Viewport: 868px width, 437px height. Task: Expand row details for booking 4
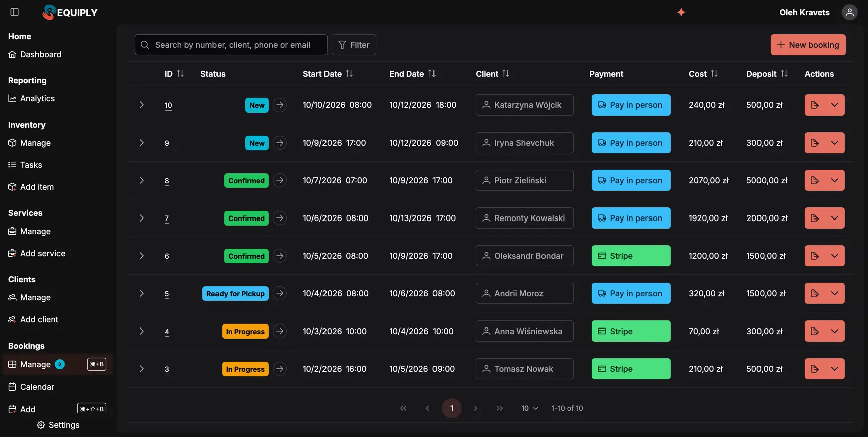(142, 331)
